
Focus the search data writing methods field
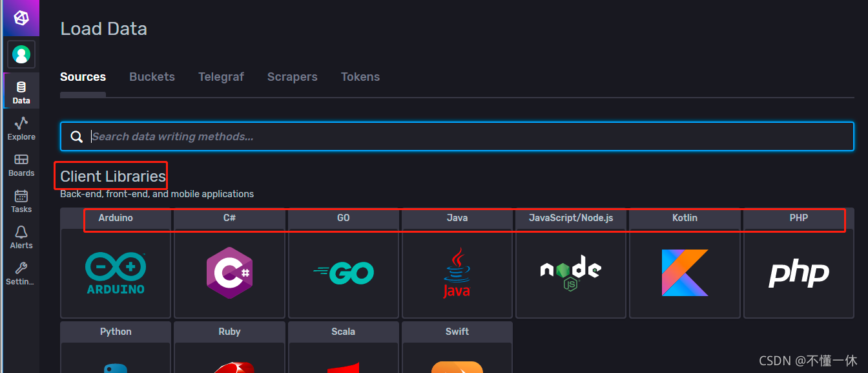[x=457, y=136]
